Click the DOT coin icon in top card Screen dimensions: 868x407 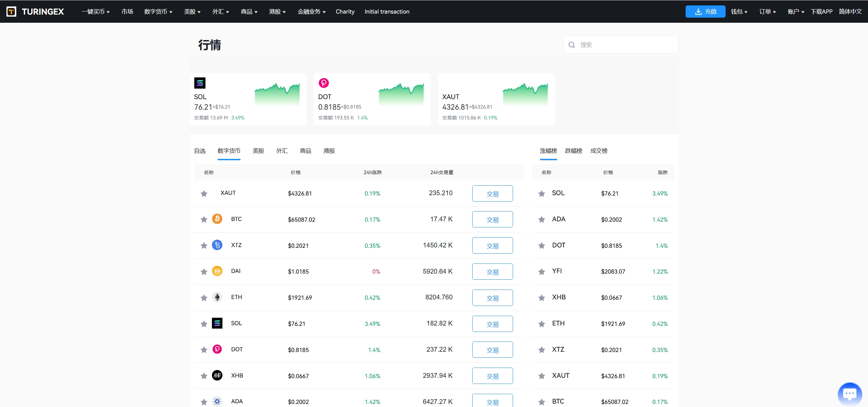[x=324, y=83]
